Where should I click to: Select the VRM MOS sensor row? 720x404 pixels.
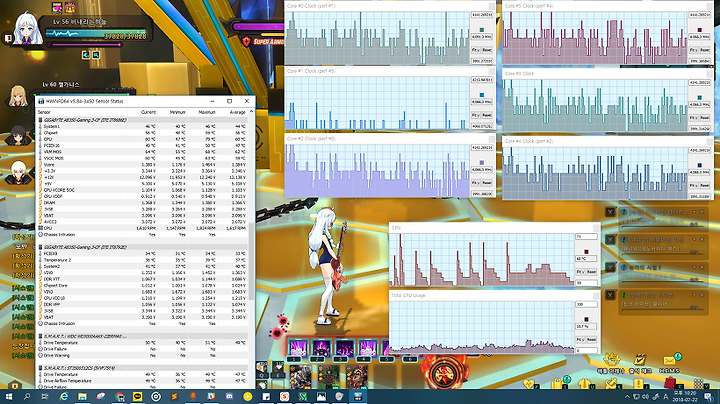point(143,152)
